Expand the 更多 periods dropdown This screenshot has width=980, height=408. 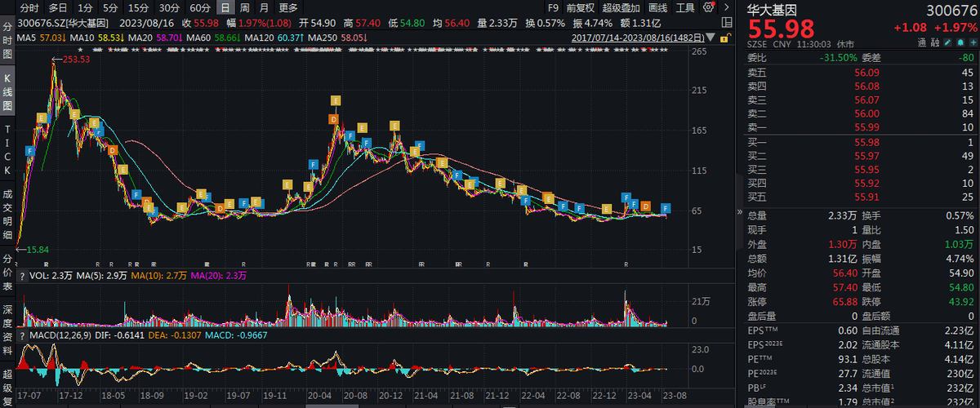click(287, 7)
